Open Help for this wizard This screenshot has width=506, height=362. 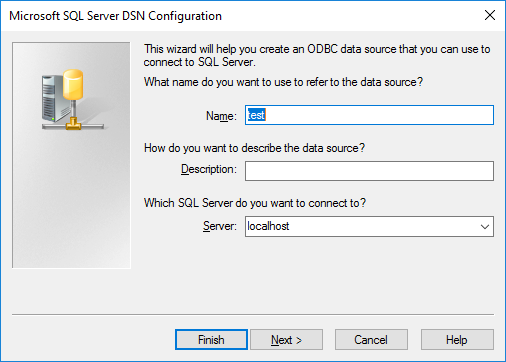tap(457, 340)
